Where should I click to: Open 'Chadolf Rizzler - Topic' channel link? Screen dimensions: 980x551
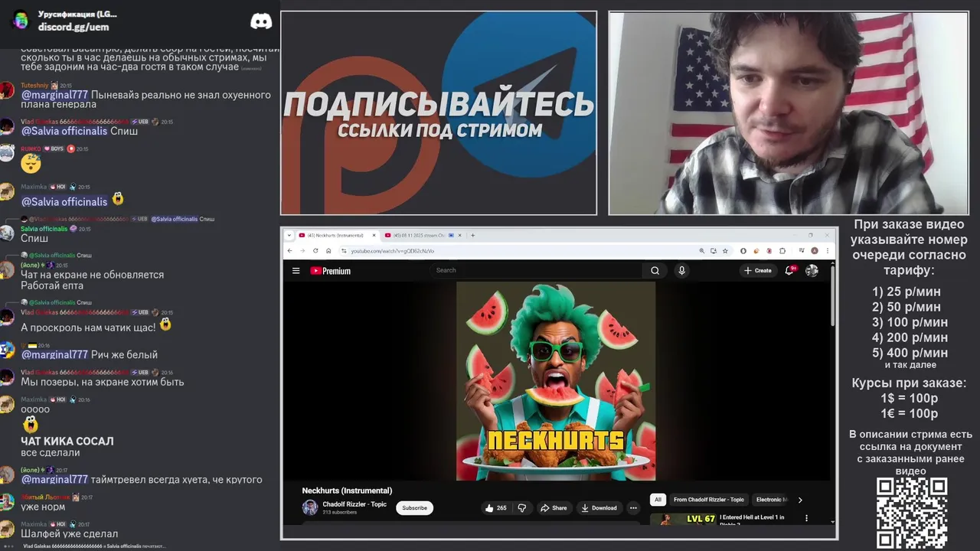(x=354, y=504)
